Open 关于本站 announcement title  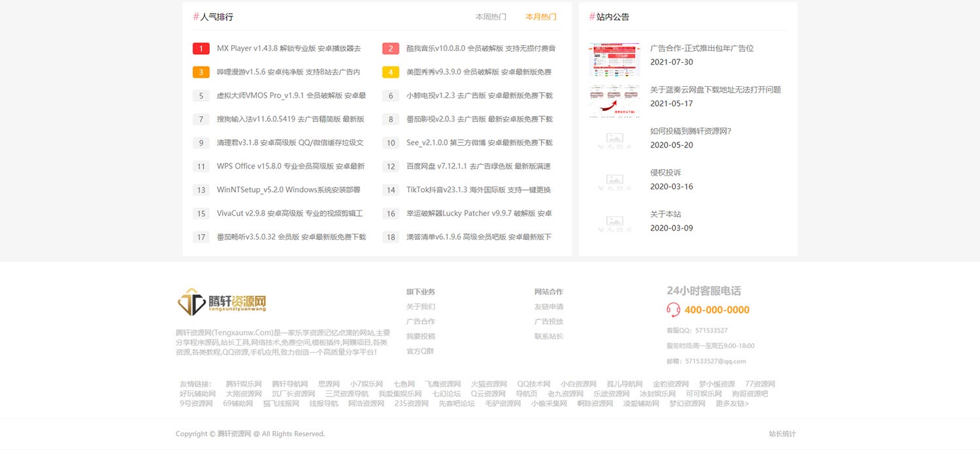(666, 214)
